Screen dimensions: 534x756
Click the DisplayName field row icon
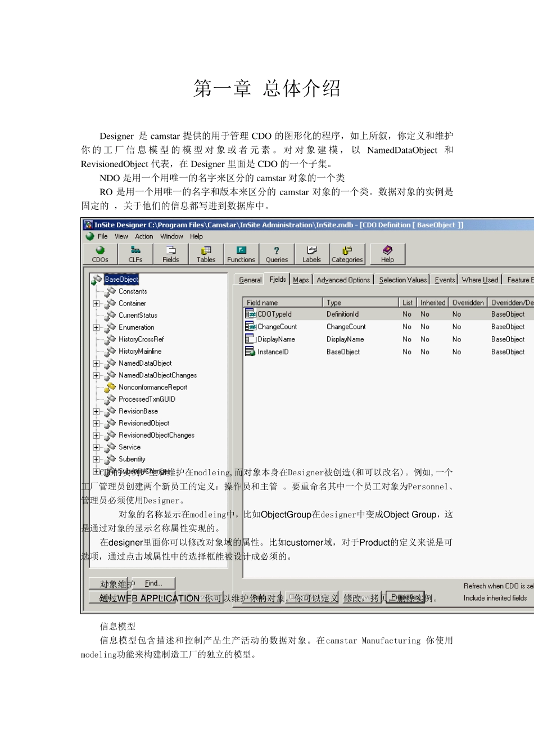tap(250, 339)
